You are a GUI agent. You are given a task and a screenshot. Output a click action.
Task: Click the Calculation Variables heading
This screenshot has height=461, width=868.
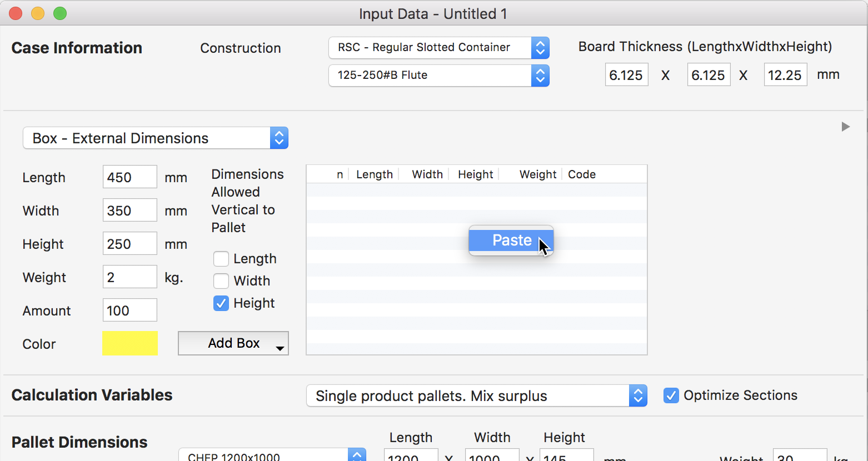coord(92,395)
